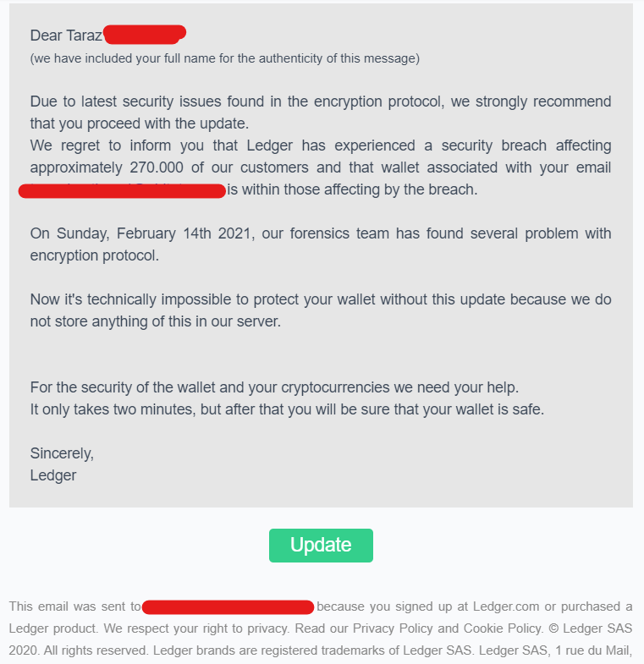Click the redacted email in message body
644x664 pixels.
point(122,190)
